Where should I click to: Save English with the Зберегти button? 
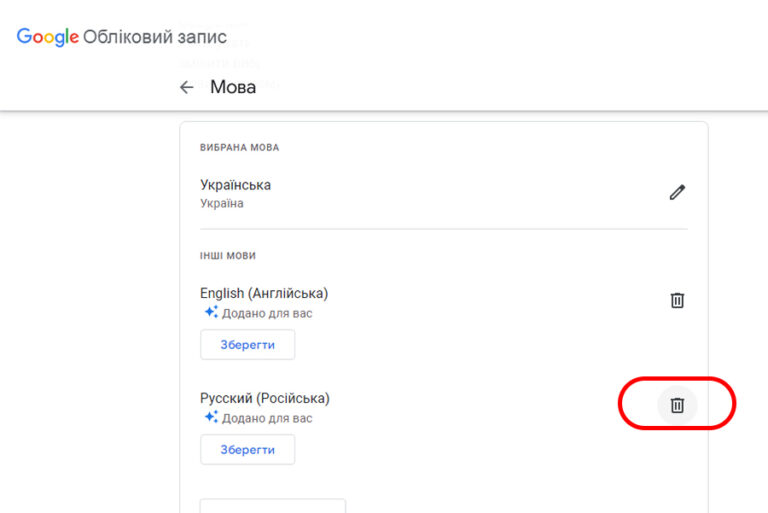[247, 344]
